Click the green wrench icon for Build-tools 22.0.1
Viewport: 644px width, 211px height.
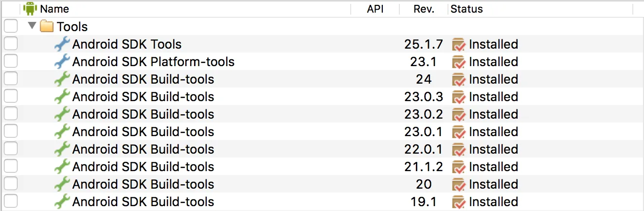coord(62,149)
